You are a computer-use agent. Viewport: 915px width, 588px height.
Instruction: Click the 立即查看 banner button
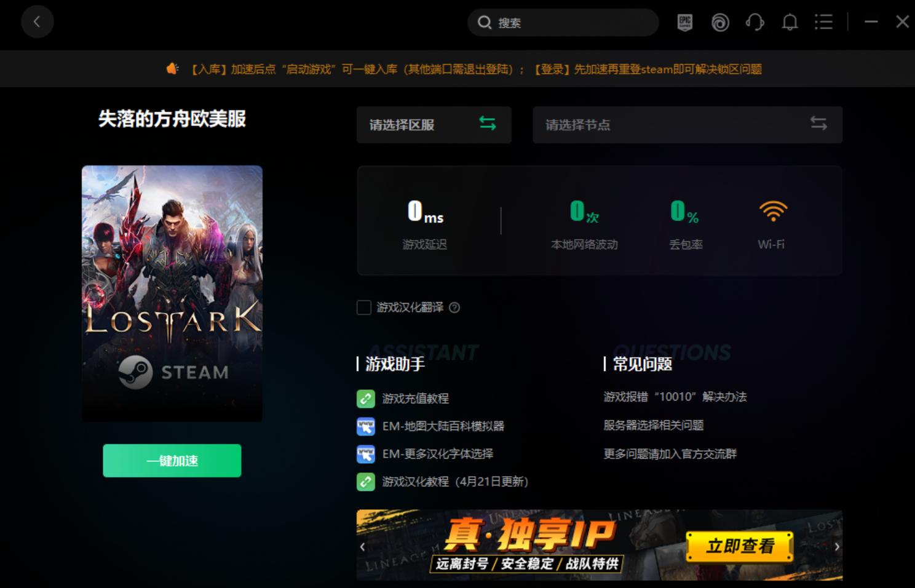(x=738, y=546)
